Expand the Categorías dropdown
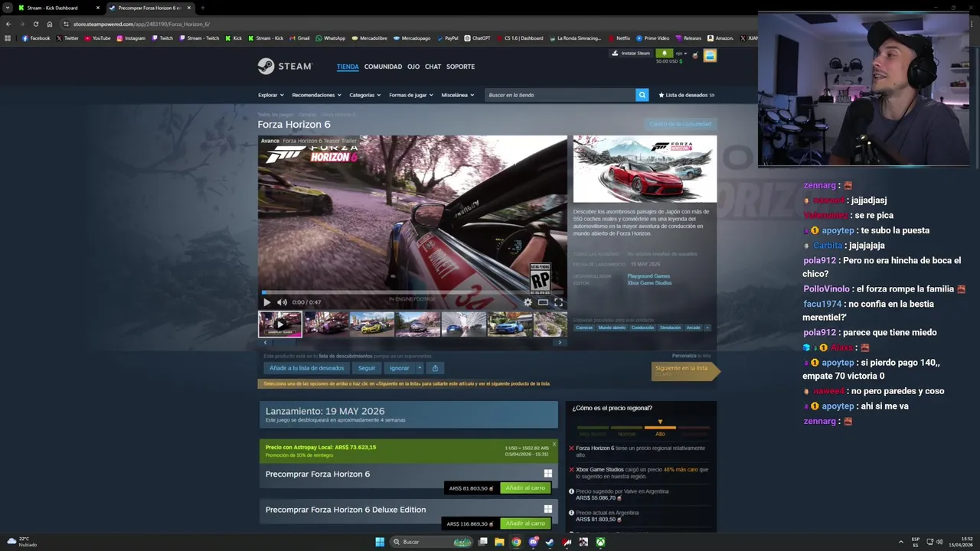 365,95
